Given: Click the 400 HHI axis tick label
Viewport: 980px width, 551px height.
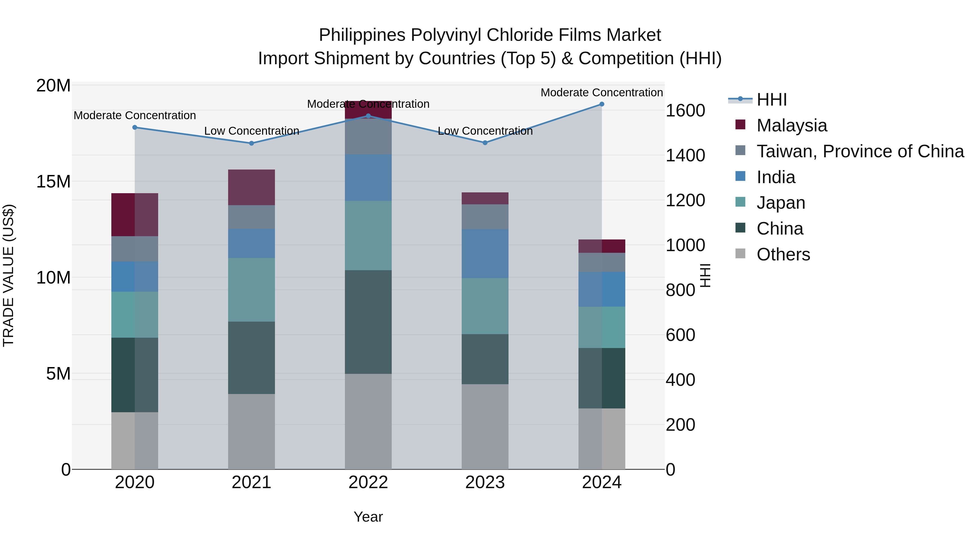Looking at the screenshot, I should pyautogui.click(x=680, y=380).
